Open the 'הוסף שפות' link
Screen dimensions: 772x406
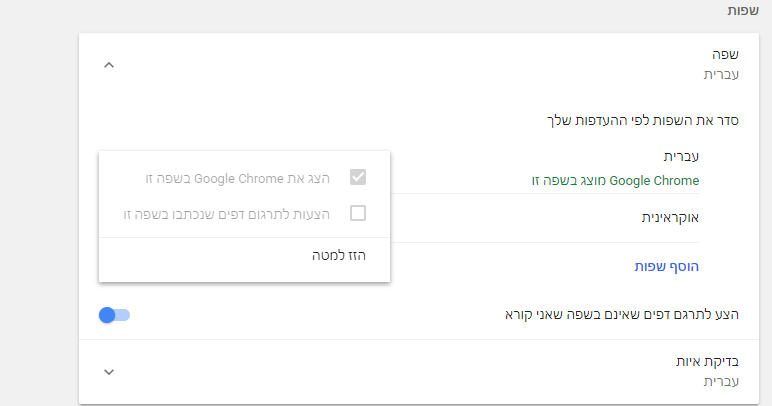pos(667,266)
